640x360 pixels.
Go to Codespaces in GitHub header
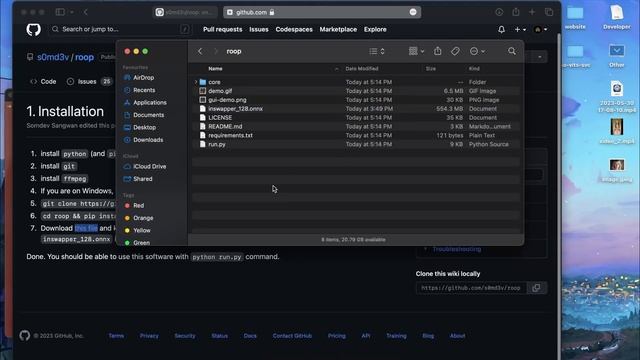click(x=294, y=29)
